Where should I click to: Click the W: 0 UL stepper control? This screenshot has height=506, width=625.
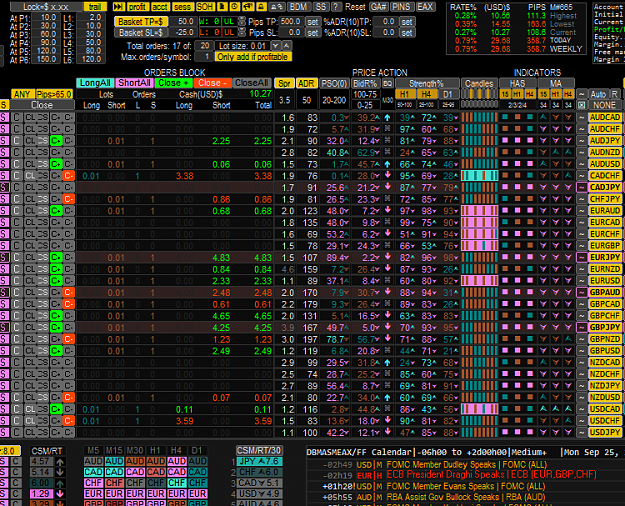(x=242, y=22)
